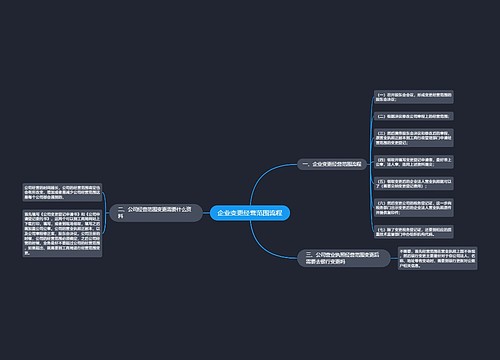Click step (四) note on change registration form
Image resolution: width=500 pixels, height=360 pixels.
coord(413,162)
